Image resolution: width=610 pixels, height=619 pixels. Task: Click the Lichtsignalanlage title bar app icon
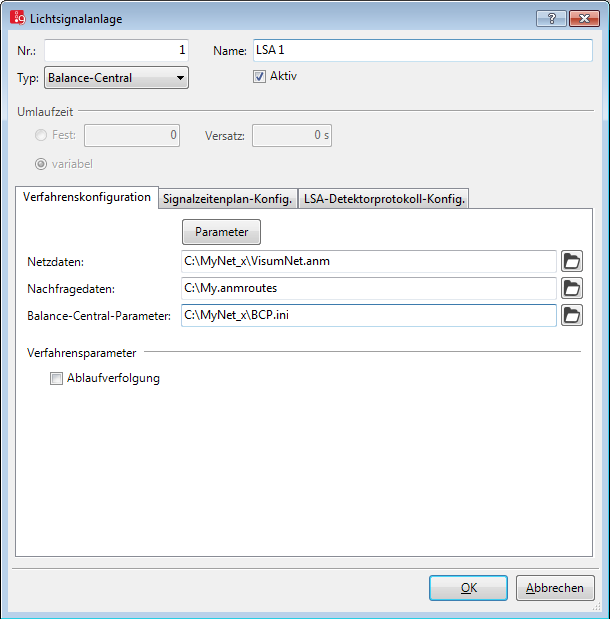pos(17,19)
